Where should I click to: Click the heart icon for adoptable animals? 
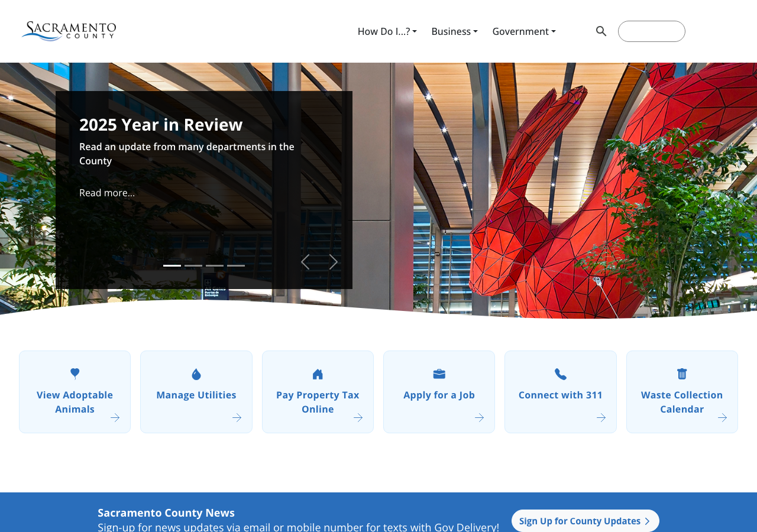coord(75,374)
